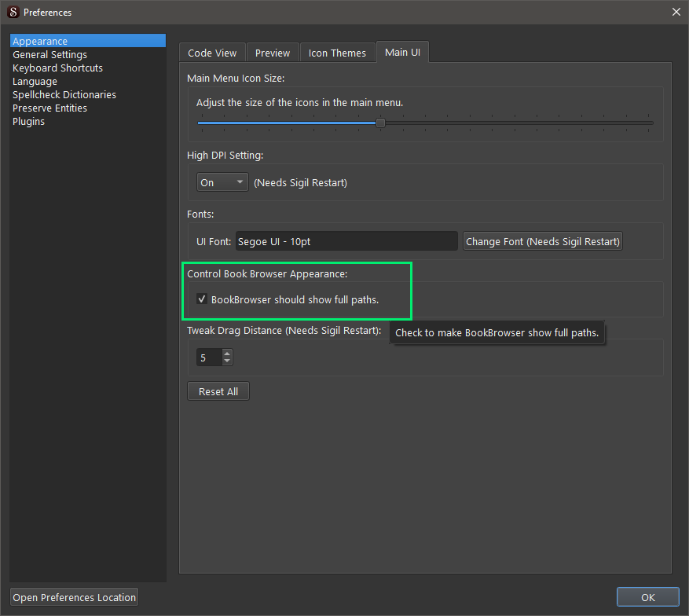Confirm preferences with the OK button
The height and width of the screenshot is (616, 689).
coord(647,597)
